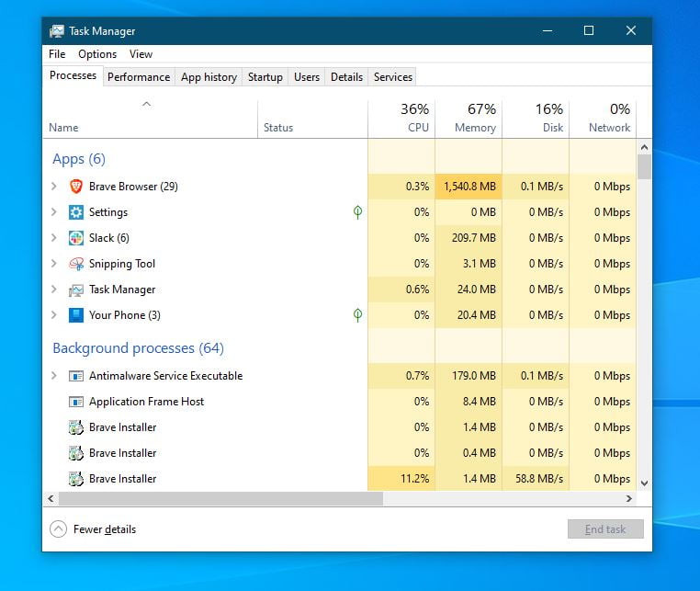Screen dimensions: 700x591
Task: Click the green leaf icon beside Settings
Action: point(357,211)
